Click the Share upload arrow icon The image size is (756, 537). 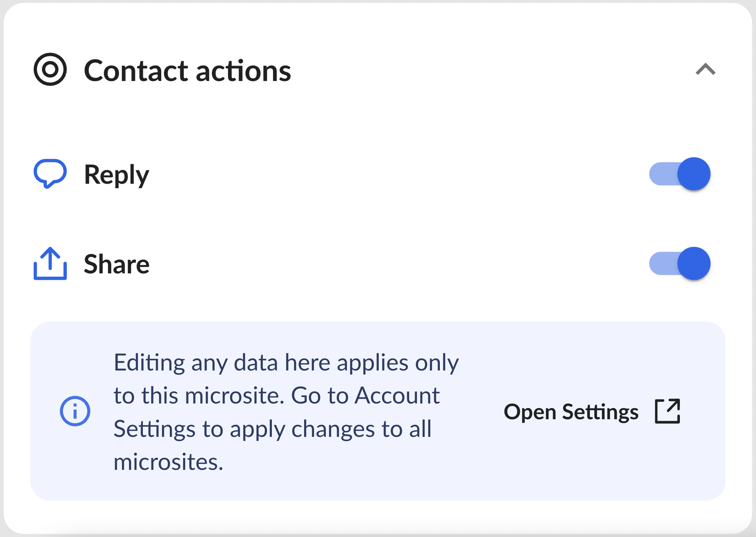coord(50,264)
